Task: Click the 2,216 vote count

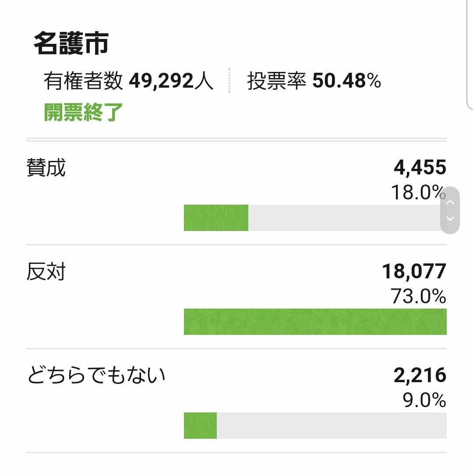Action: 420,376
